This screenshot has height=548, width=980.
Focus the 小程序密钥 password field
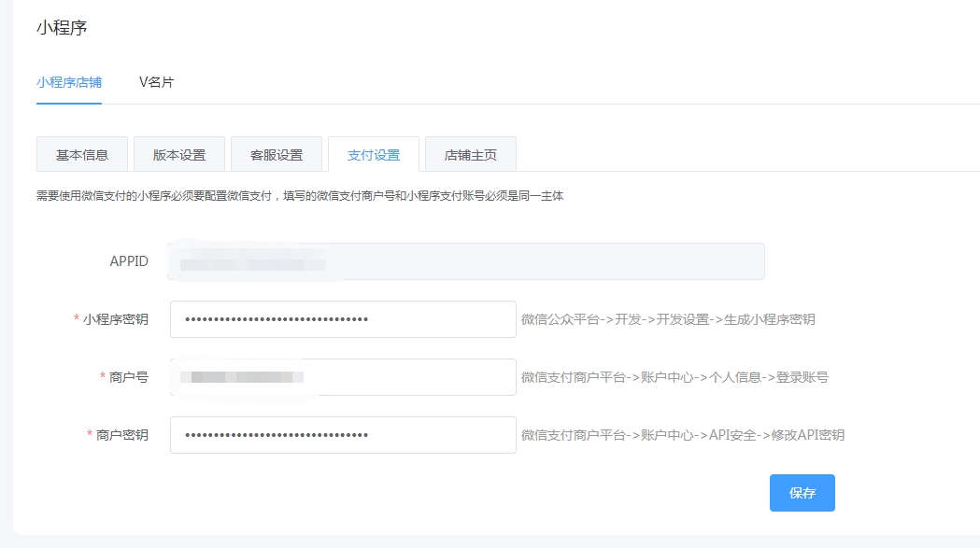[343, 319]
